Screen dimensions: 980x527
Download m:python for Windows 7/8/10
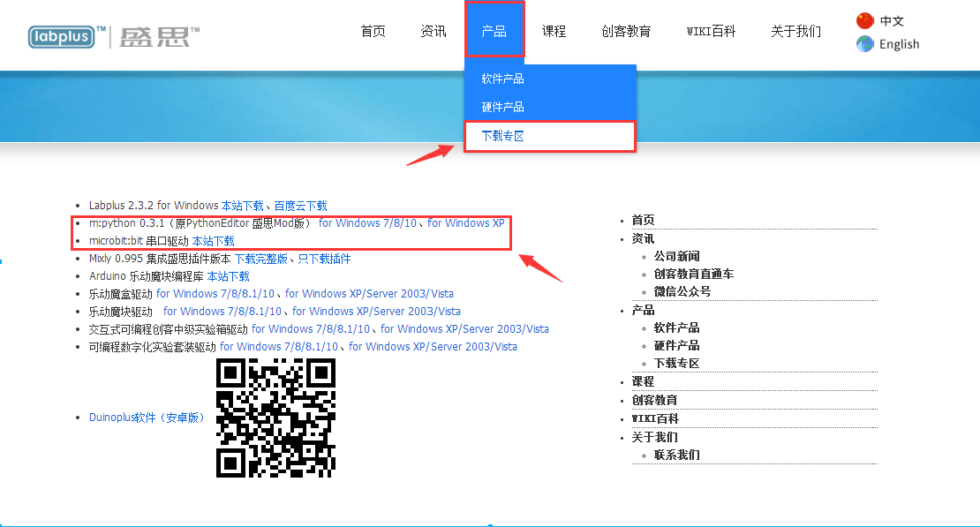point(367,223)
